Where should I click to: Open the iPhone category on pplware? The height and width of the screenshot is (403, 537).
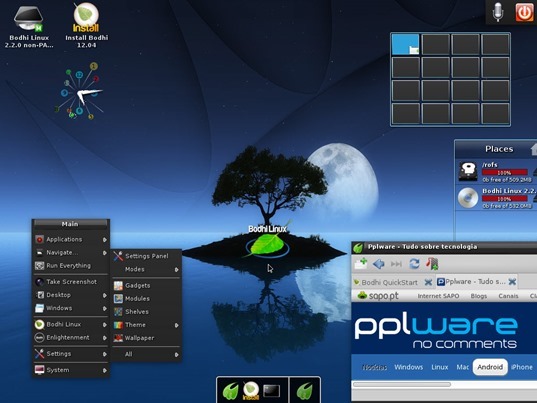coord(522,367)
